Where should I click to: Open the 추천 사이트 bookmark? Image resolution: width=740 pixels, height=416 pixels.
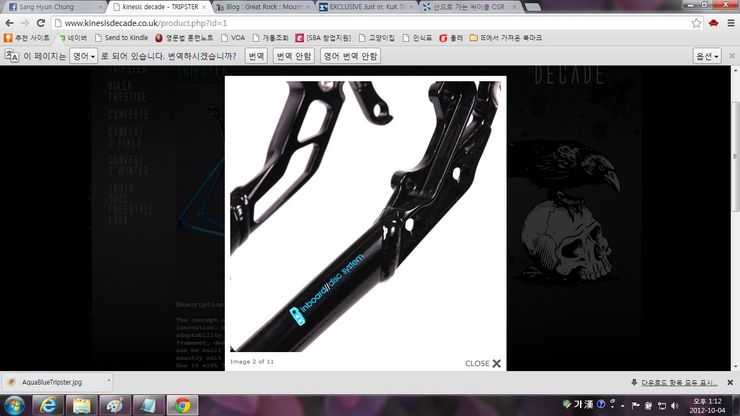click(26, 38)
